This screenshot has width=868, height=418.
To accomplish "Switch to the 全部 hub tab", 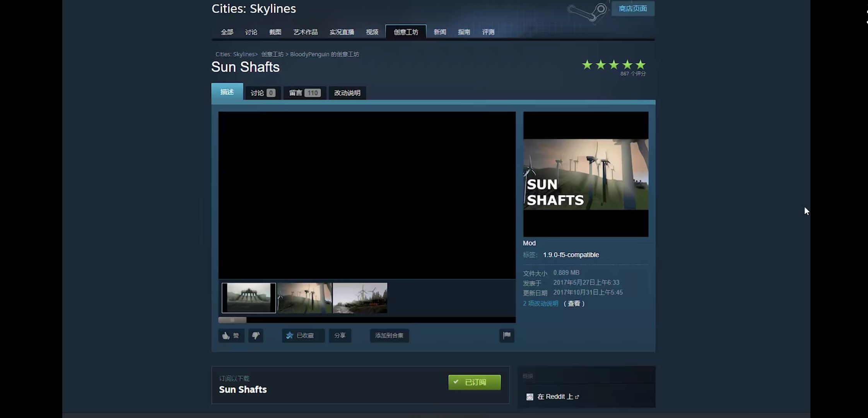I will pyautogui.click(x=227, y=32).
